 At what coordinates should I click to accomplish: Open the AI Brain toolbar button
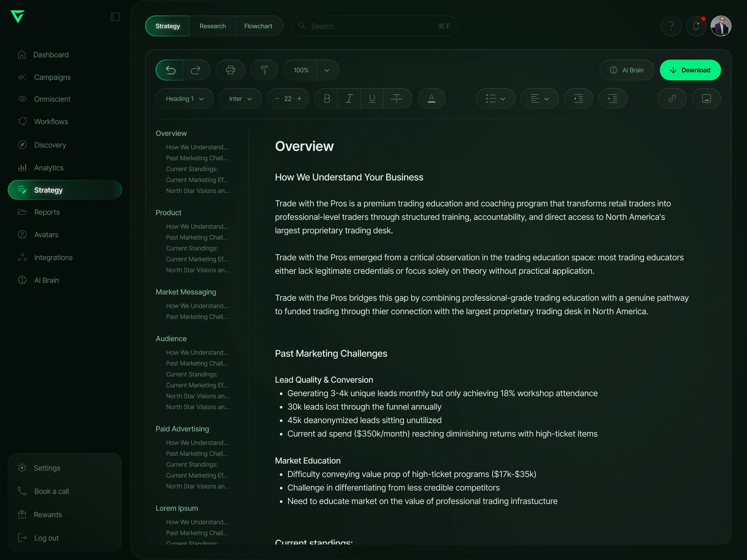pos(627,70)
